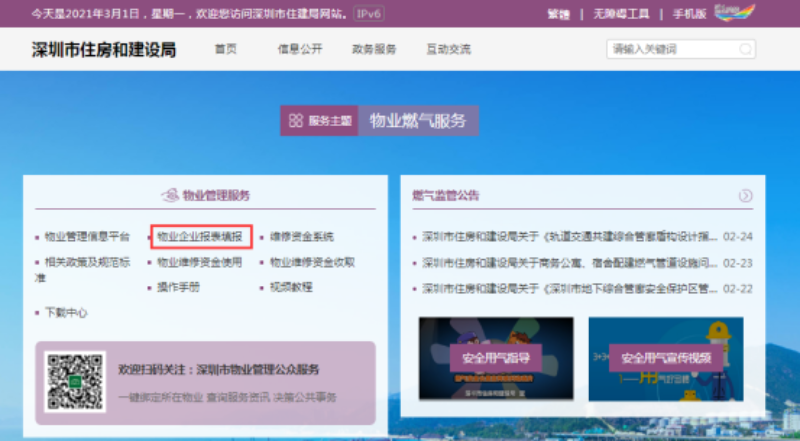Click 维修资金系统 link

pyautogui.click(x=302, y=237)
